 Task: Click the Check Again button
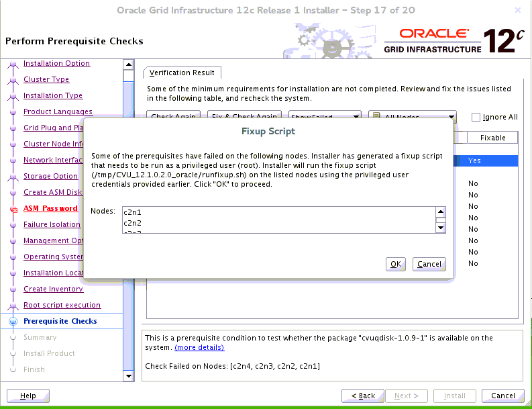(x=173, y=114)
